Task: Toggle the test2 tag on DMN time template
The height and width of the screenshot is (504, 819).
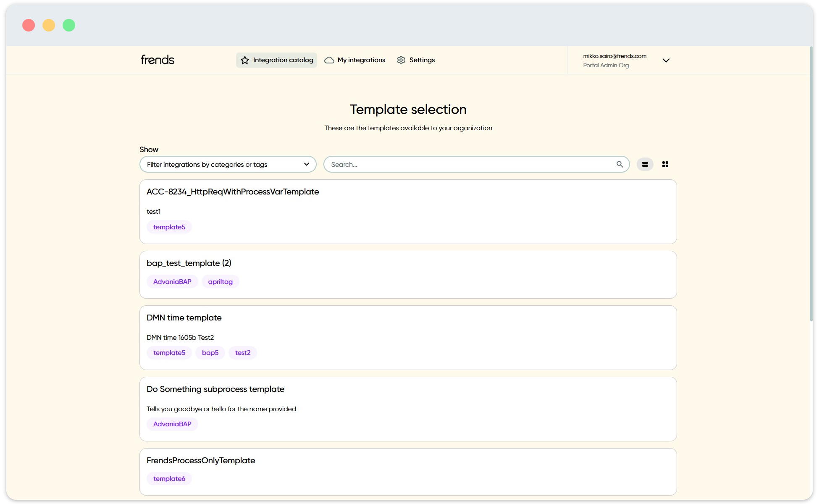Action: (x=242, y=353)
